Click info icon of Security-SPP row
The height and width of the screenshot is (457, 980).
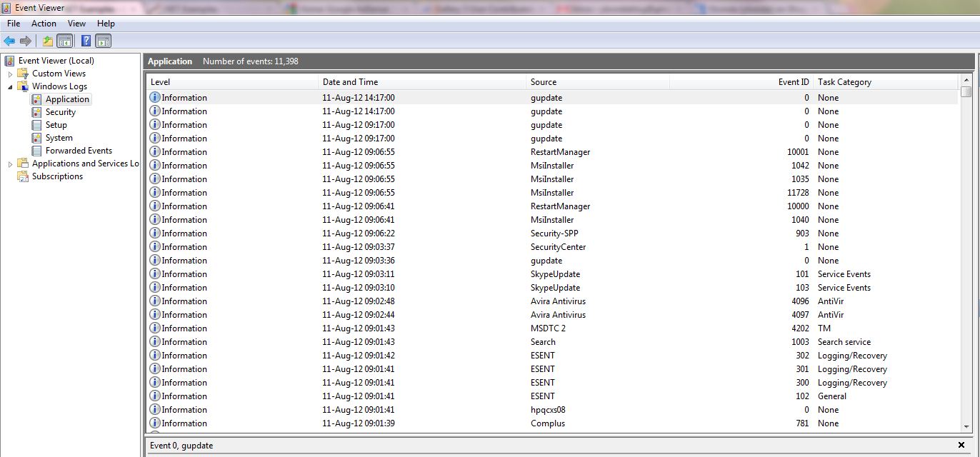[155, 233]
